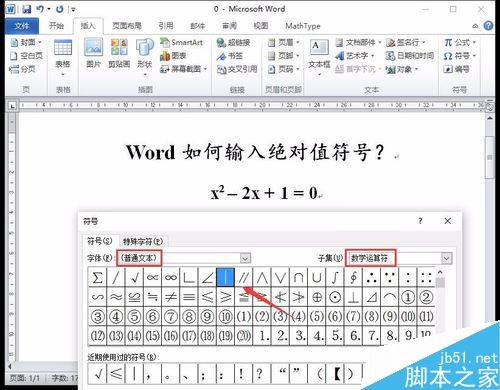
Task: Switch to View (视图) tab
Action: 261,26
